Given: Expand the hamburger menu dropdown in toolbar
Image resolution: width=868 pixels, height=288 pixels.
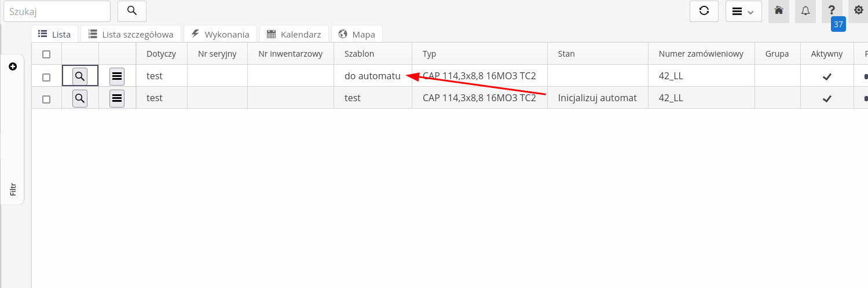Looking at the screenshot, I should click(x=743, y=12).
